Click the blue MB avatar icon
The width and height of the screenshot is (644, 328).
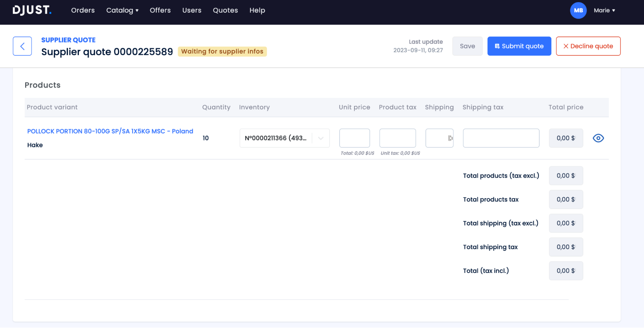pos(578,10)
